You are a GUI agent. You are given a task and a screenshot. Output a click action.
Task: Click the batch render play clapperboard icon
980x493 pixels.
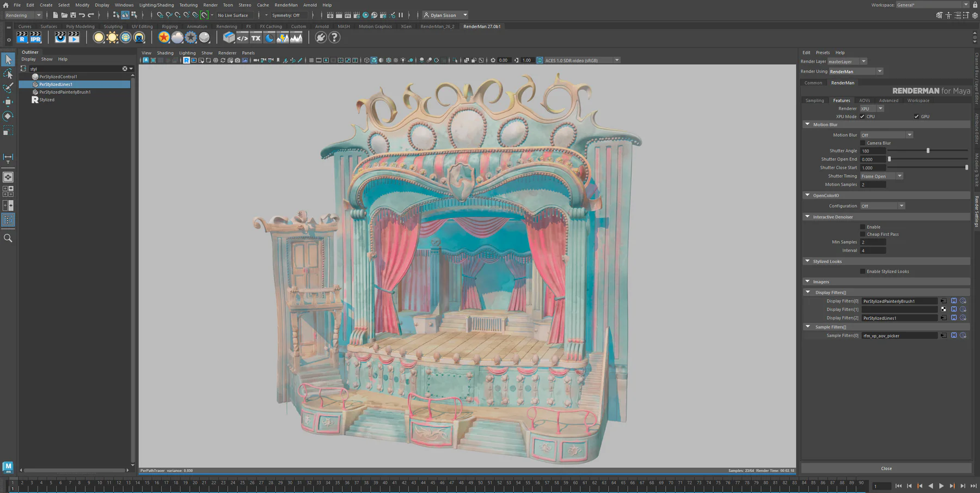(74, 37)
